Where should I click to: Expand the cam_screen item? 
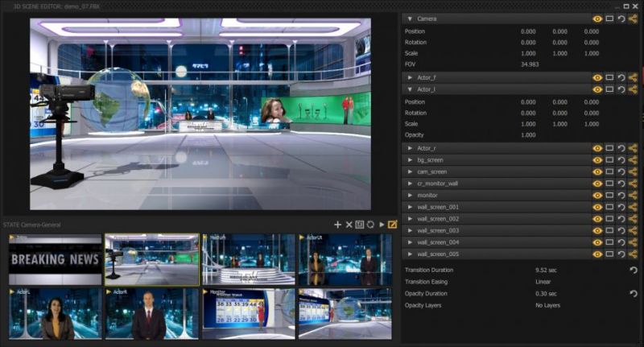410,171
